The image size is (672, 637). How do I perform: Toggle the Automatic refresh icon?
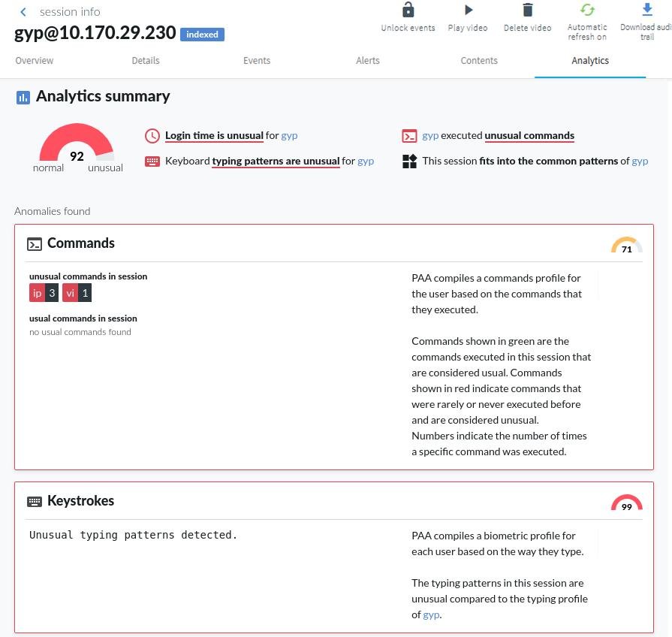point(587,11)
